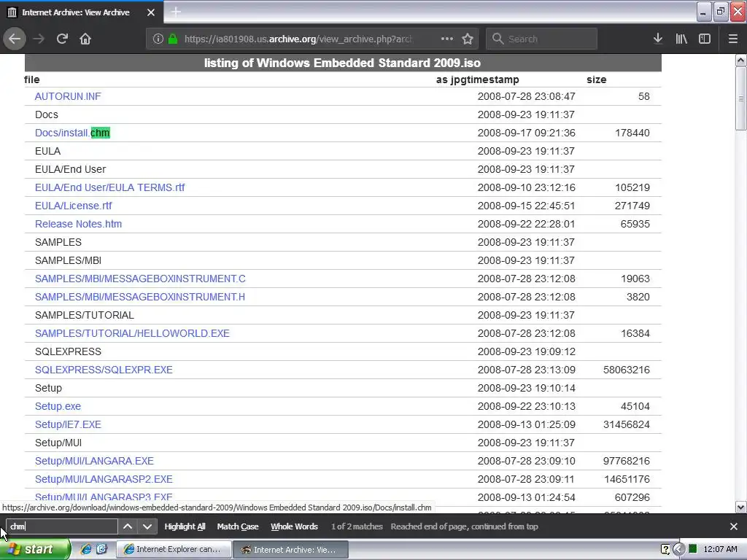This screenshot has width=747, height=560.
Task: Open HELLOWORLD.EXE sample link
Action: tap(132, 333)
